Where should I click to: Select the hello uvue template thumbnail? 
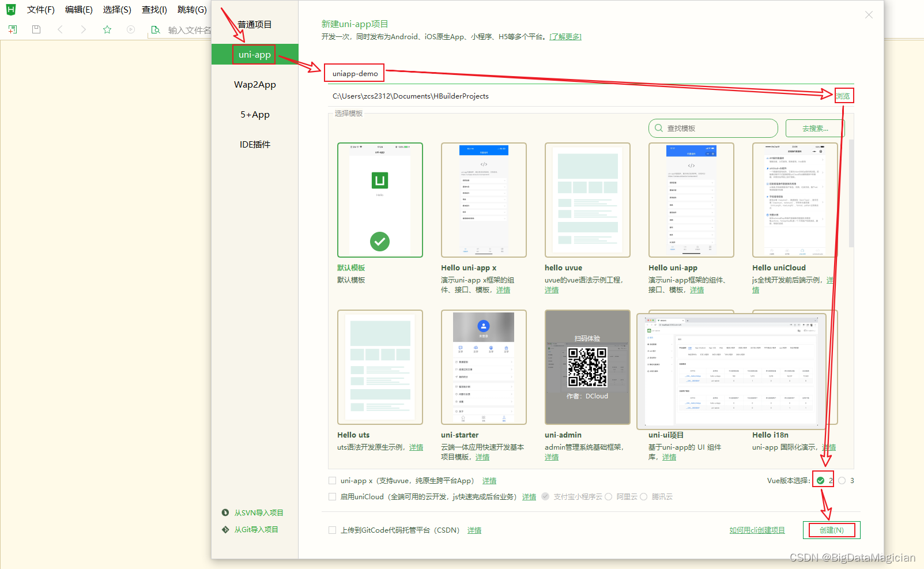click(587, 200)
